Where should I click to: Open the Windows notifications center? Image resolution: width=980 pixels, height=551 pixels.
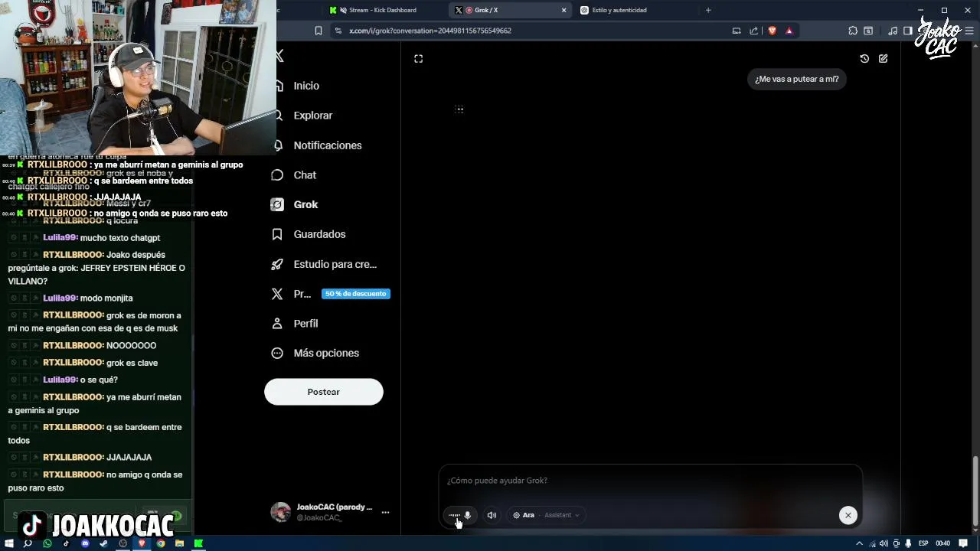(x=963, y=543)
